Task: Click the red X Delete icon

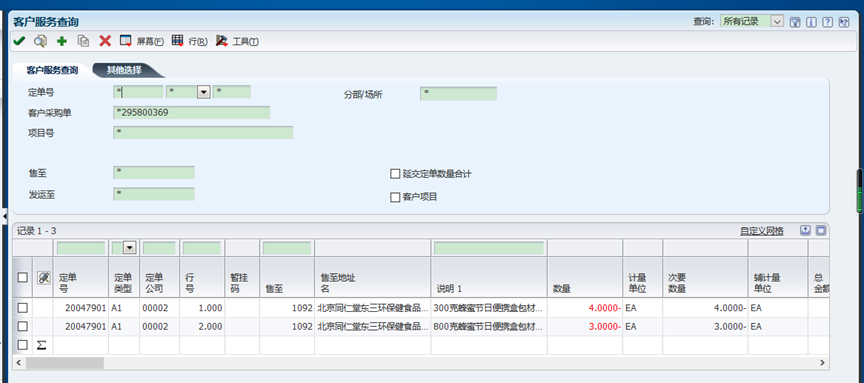Action: click(x=105, y=41)
